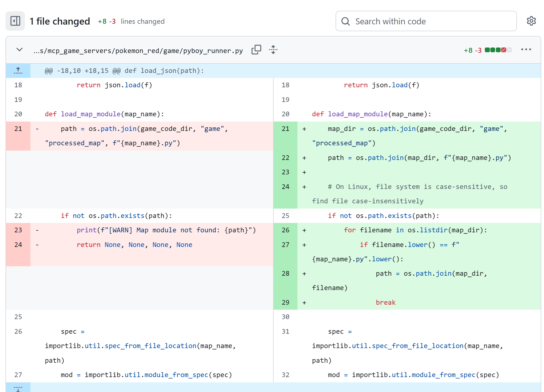Image resolution: width=544 pixels, height=392 pixels.
Task: Expand hidden lines above the hunk
Action: coord(18,71)
